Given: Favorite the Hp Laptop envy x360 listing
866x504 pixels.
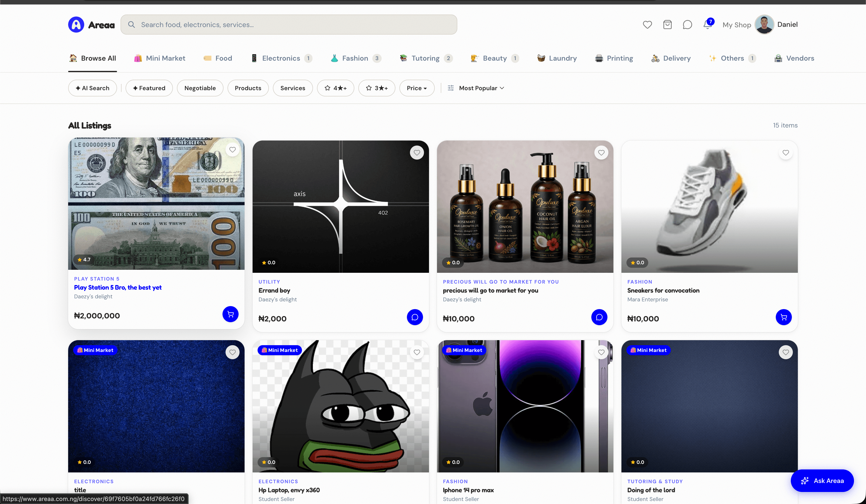Looking at the screenshot, I should click(x=417, y=352).
